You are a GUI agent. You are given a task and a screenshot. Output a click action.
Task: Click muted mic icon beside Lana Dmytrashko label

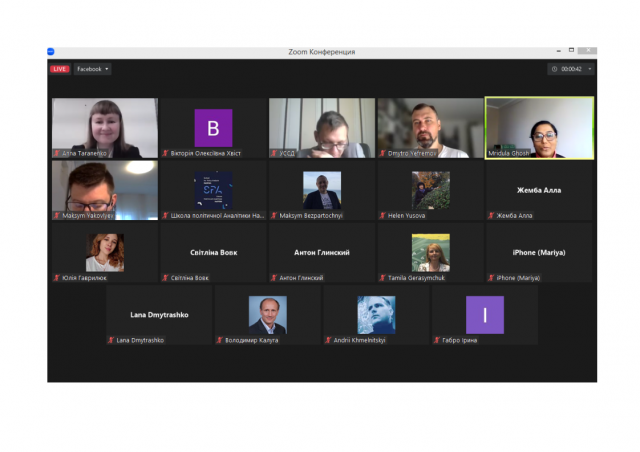(111, 340)
